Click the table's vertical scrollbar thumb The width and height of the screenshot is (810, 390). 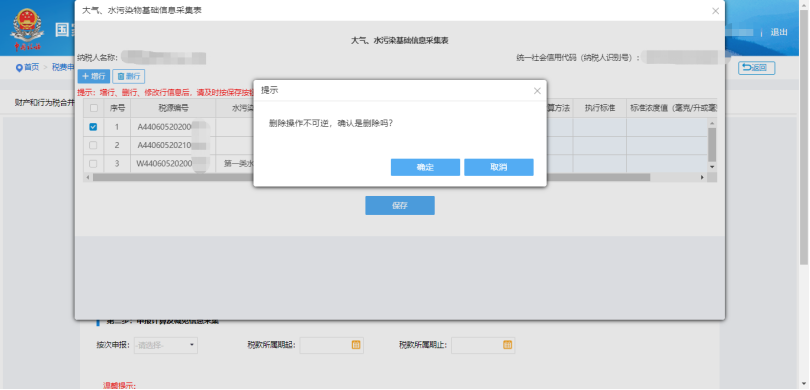click(712, 145)
